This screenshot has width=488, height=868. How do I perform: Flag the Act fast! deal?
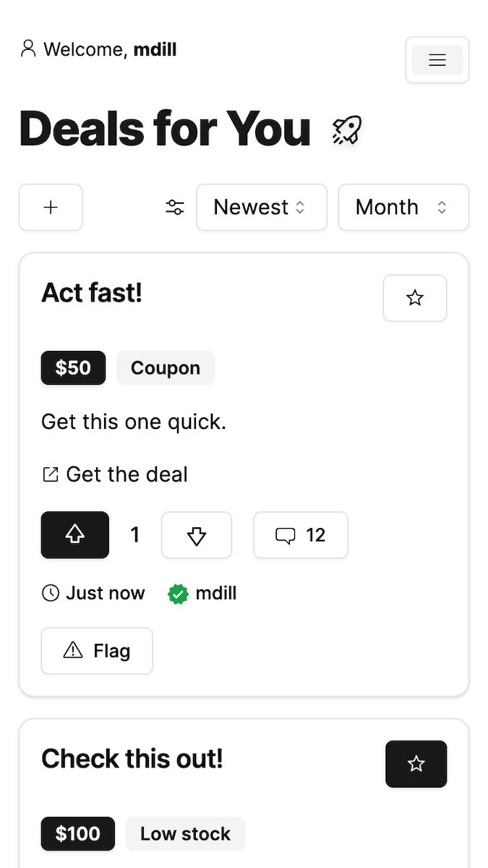pyautogui.click(x=97, y=651)
